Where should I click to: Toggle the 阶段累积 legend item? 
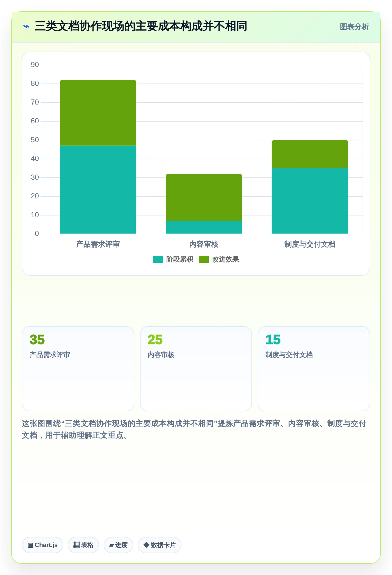(x=173, y=259)
